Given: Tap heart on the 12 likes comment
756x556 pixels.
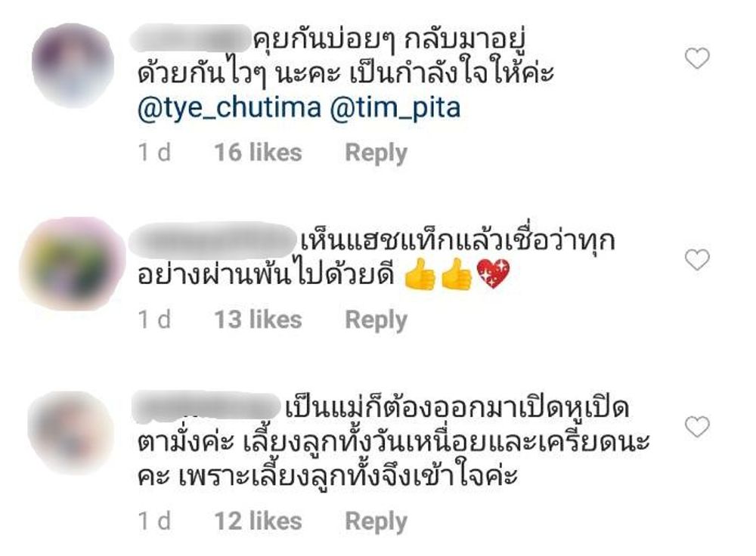Looking at the screenshot, I should pyautogui.click(x=697, y=426).
